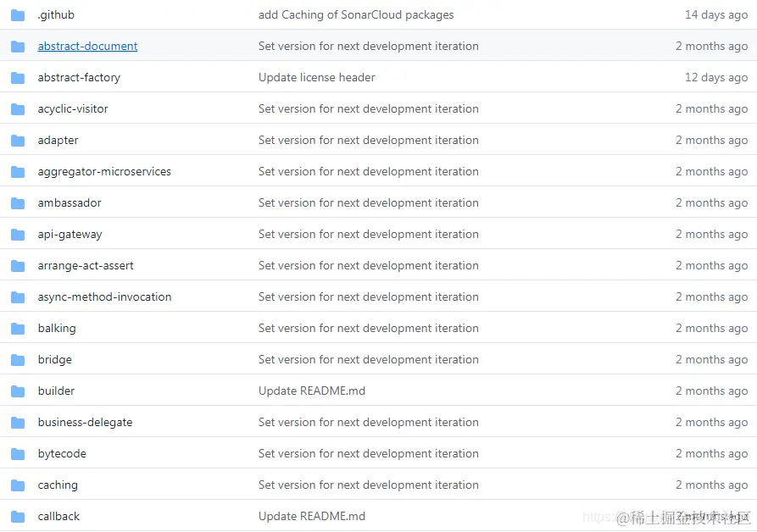Click the folder icon beside balking
Screen dimensions: 757x532
tap(18, 329)
